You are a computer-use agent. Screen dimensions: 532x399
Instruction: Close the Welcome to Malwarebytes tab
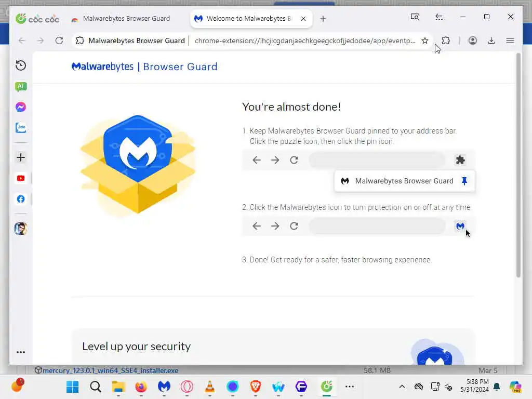point(303,19)
